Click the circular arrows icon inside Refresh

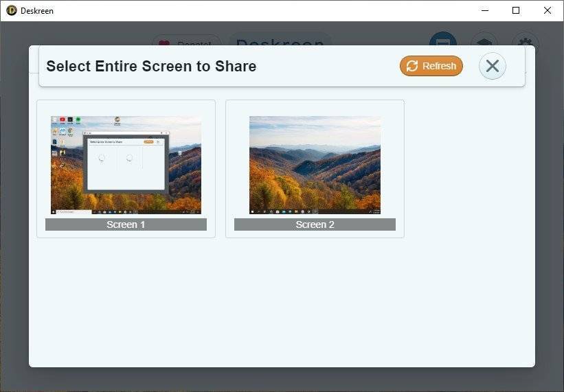tap(412, 66)
